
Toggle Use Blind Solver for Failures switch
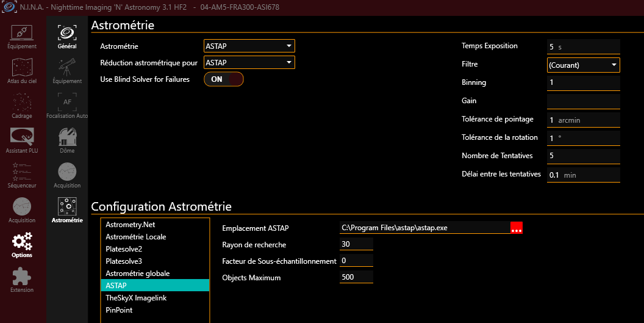[x=224, y=79]
